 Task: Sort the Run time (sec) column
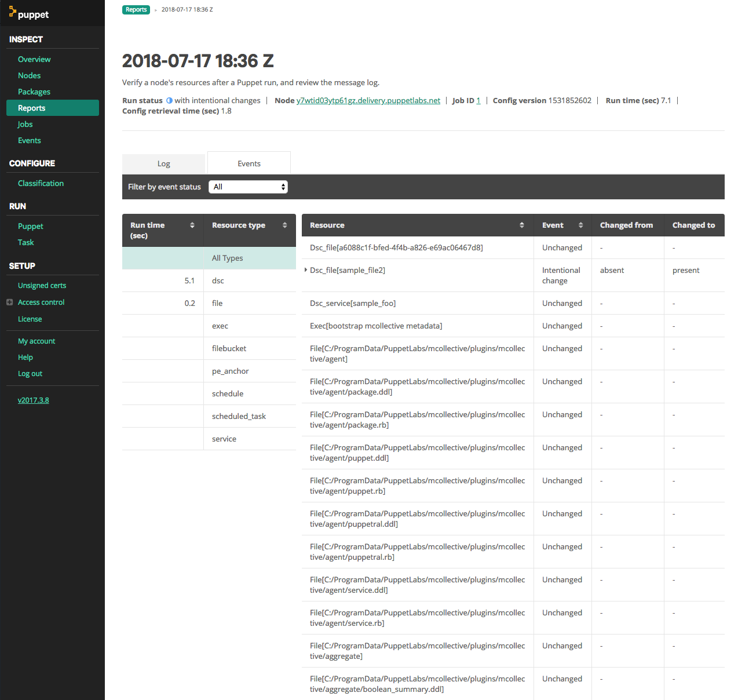[192, 226]
